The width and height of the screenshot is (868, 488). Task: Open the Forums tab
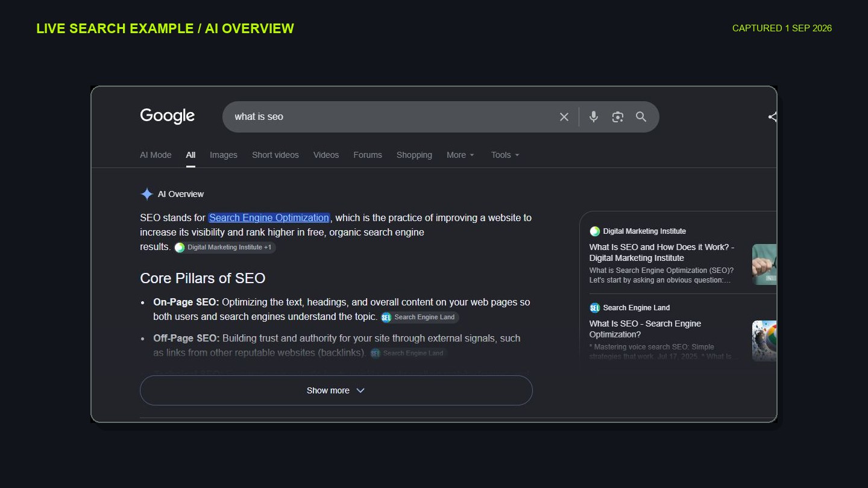(368, 155)
